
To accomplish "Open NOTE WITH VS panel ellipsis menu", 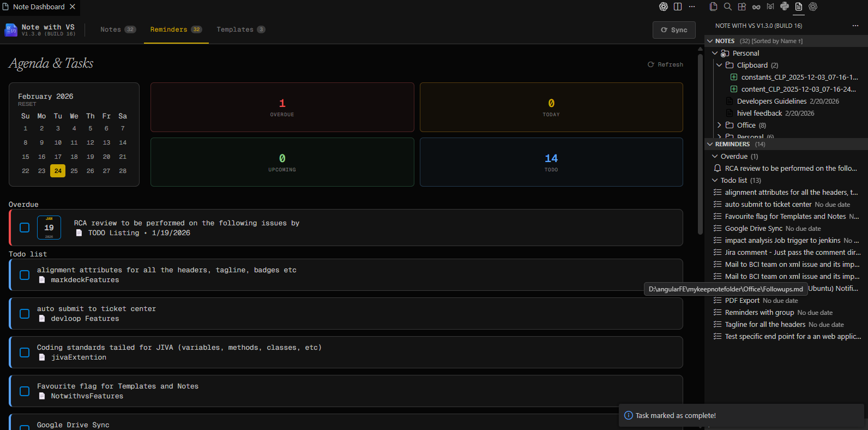I will coord(855,26).
